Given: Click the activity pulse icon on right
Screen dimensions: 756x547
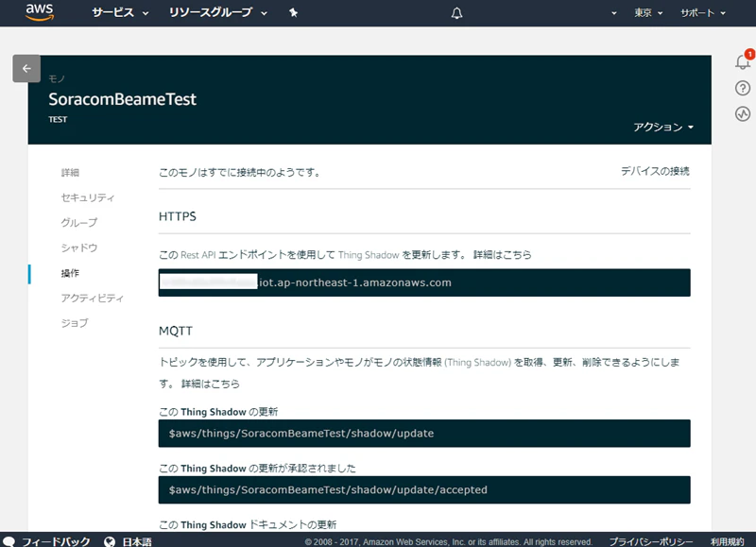Looking at the screenshot, I should click(743, 113).
